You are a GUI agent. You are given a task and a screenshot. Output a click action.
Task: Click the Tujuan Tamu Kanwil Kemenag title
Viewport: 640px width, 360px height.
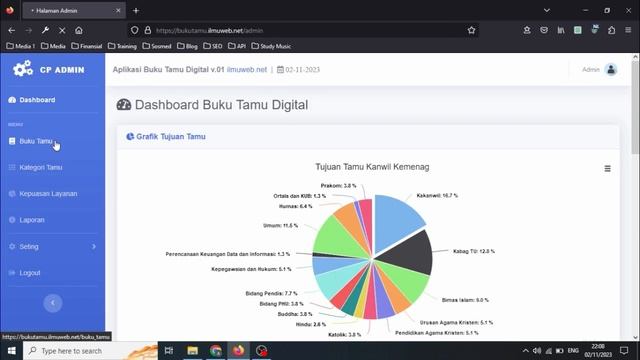pyautogui.click(x=372, y=167)
